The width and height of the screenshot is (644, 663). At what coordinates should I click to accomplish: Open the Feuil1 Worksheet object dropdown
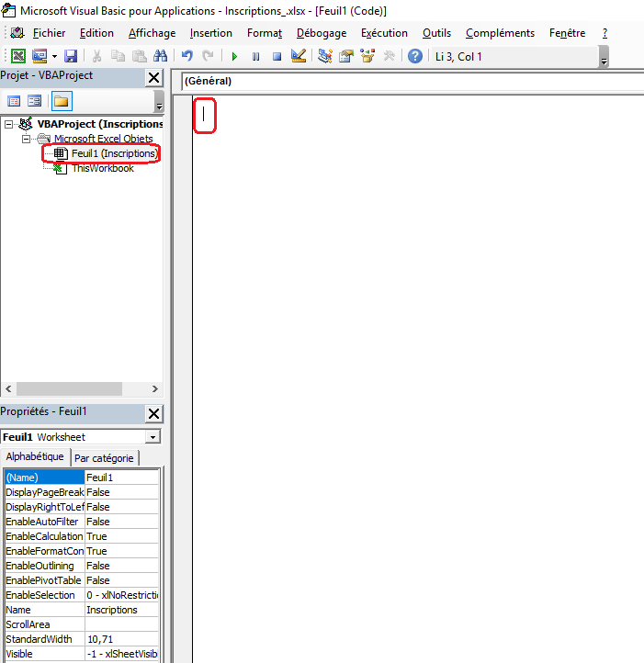153,437
